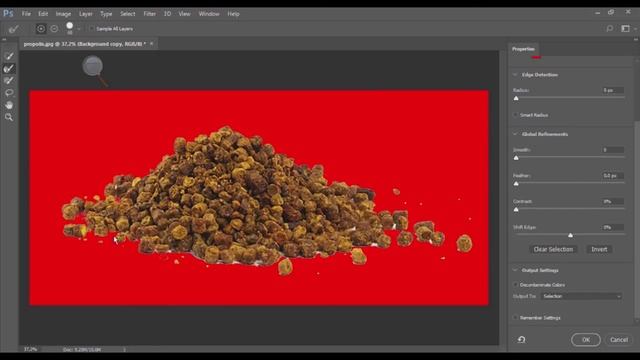Click the Radius slider handle
The image size is (640, 360).
(x=516, y=98)
